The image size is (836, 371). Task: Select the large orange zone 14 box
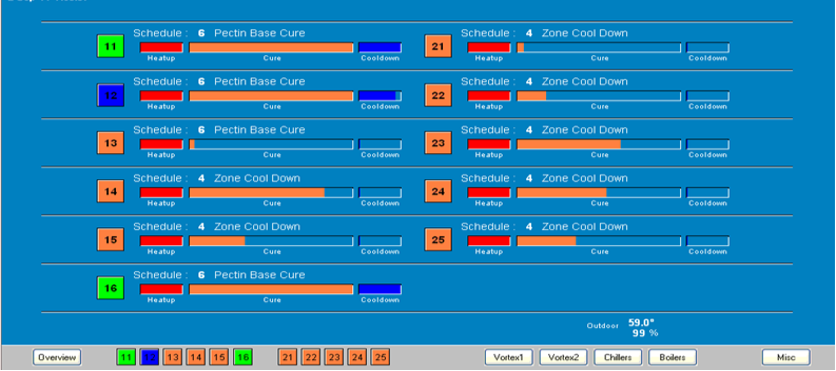[110, 191]
